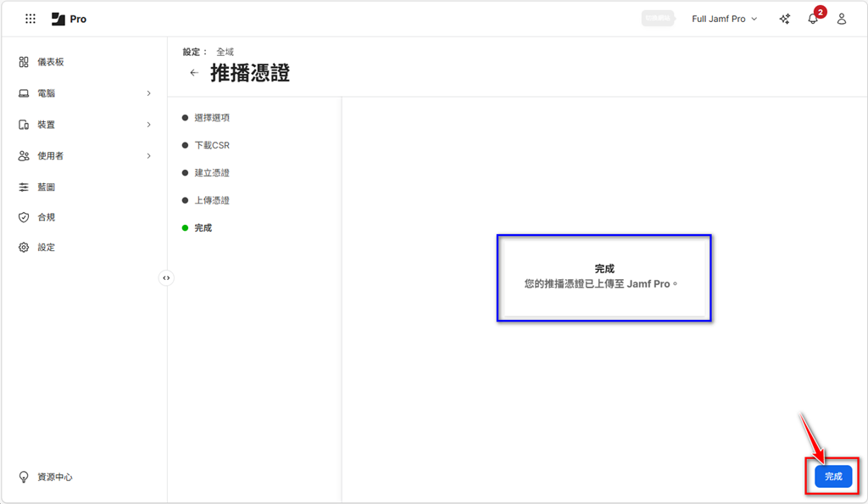Open the user account profile icon

point(842,19)
